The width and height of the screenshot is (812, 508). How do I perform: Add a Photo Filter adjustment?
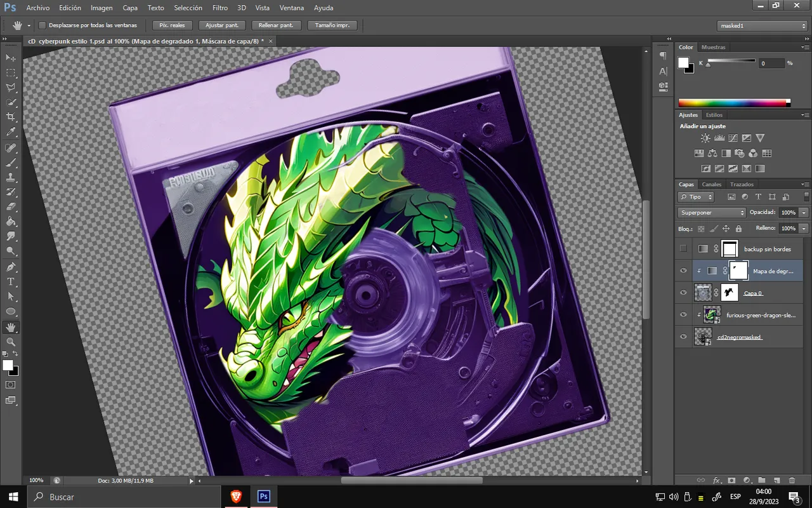(x=739, y=153)
